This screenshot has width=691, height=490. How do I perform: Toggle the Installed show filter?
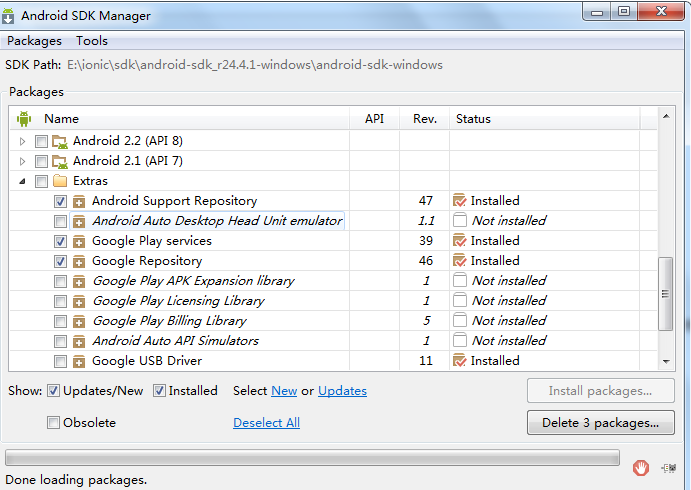tap(159, 391)
